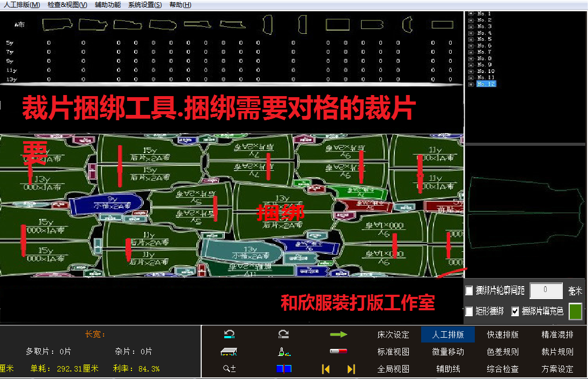
Task: Open the 系统设置 menu
Action: [146, 4]
